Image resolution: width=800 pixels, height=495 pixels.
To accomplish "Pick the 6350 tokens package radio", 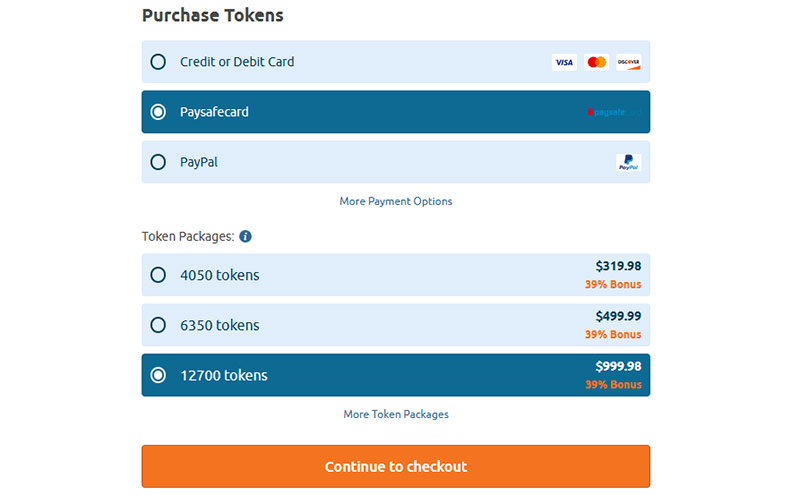I will point(158,325).
